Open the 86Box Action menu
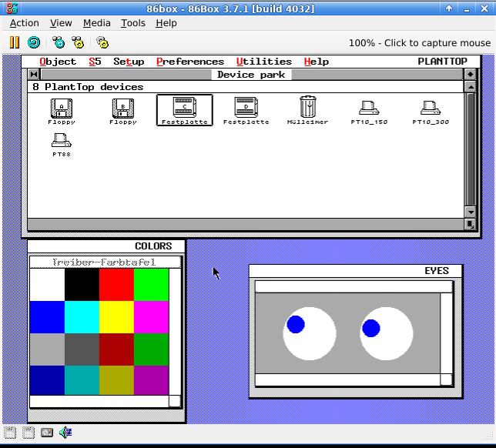The width and height of the screenshot is (496, 448). click(25, 23)
